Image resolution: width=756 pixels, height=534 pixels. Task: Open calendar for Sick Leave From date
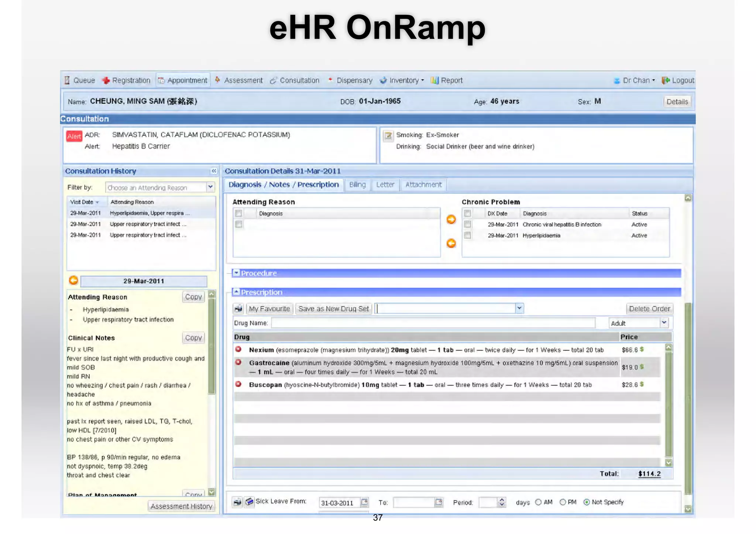click(364, 502)
